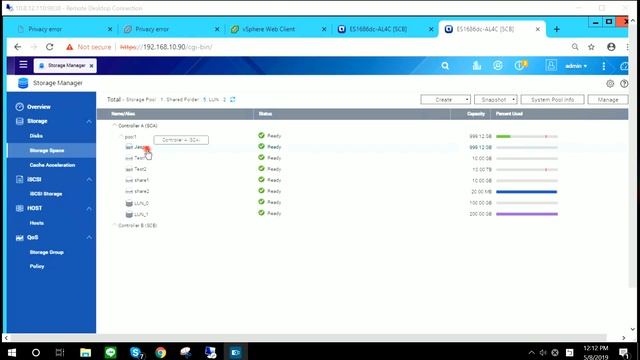Click the System Pool Info button

(552, 100)
